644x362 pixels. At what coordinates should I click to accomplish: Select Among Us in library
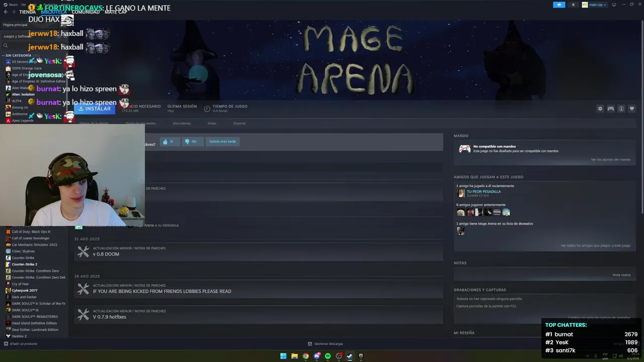(x=20, y=107)
